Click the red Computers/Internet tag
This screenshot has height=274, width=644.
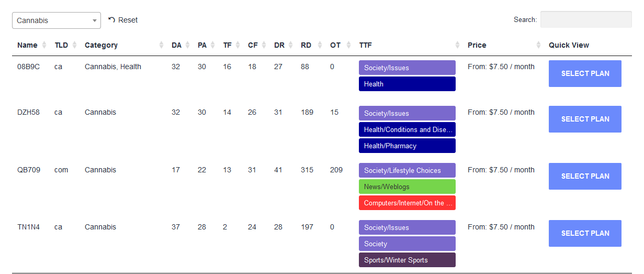[407, 203]
